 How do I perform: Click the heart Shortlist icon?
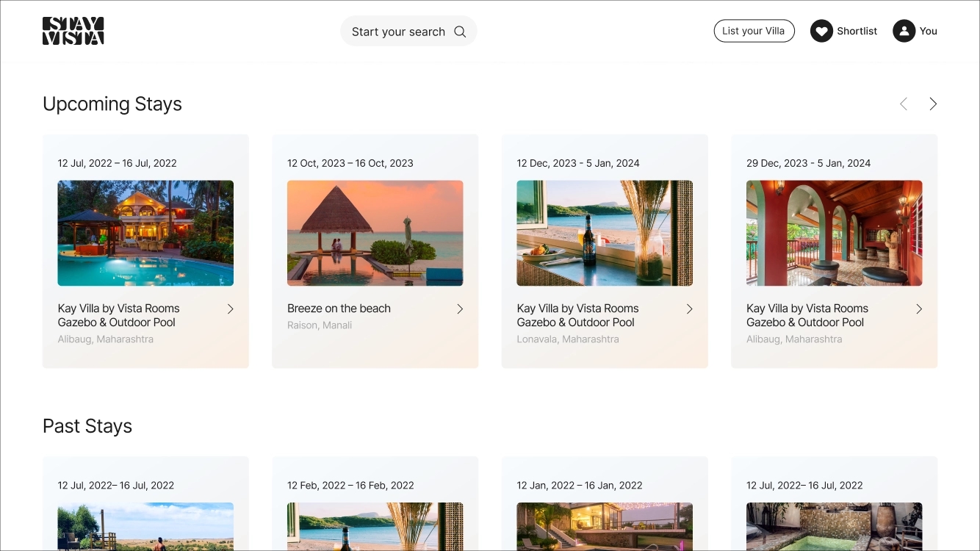821,31
